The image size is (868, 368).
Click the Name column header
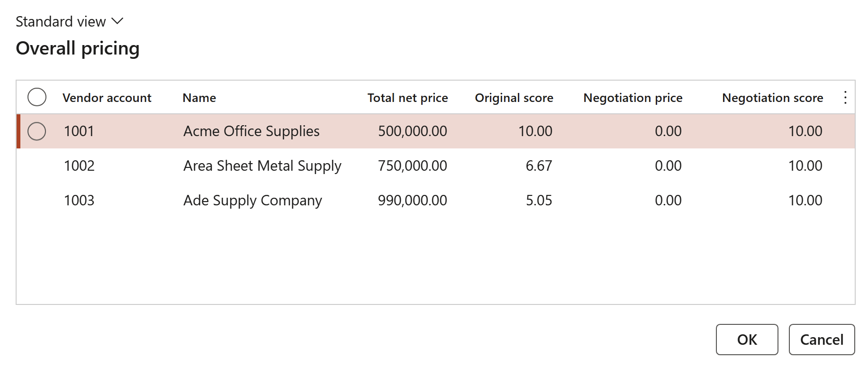click(199, 98)
